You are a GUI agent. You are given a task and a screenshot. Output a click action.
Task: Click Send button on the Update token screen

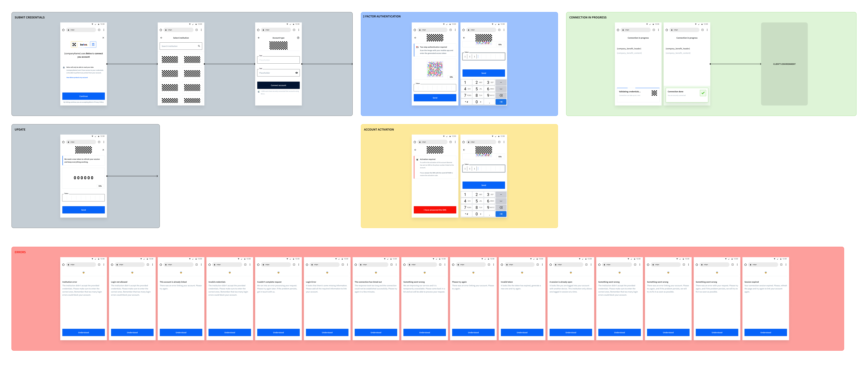(x=84, y=210)
